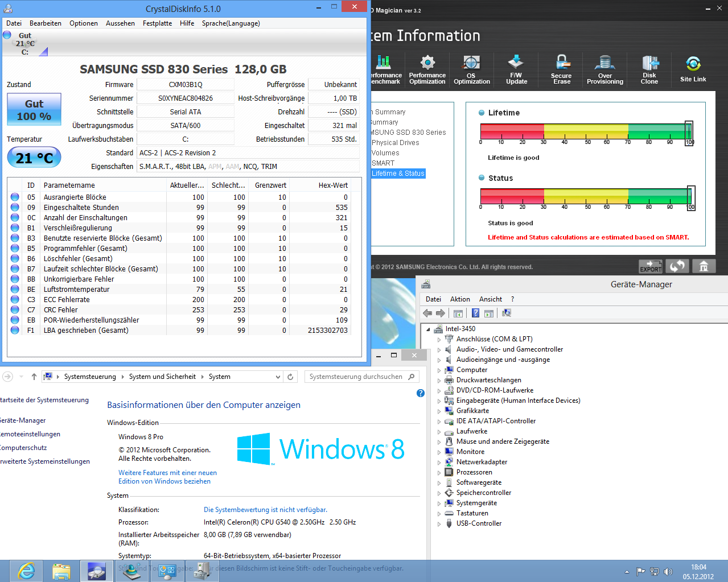Click the volume icon in system tray
This screenshot has width=728, height=582.
click(668, 572)
